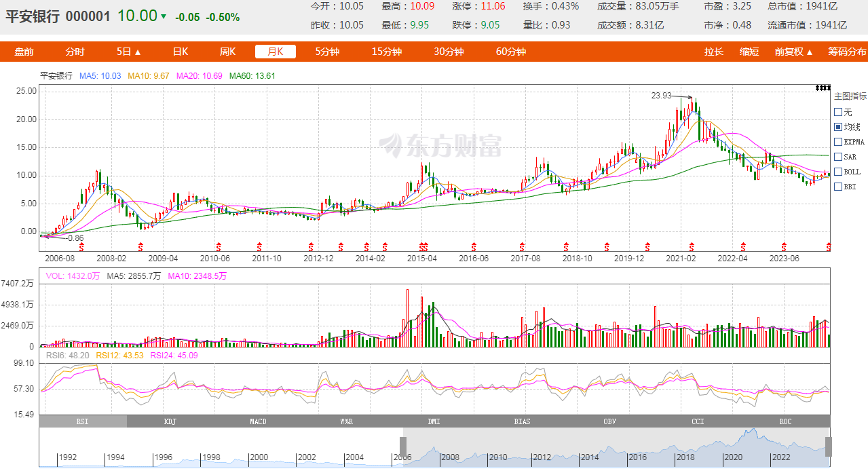Click the MA60: 13.61 legend label
868x473 pixels.
(252, 76)
